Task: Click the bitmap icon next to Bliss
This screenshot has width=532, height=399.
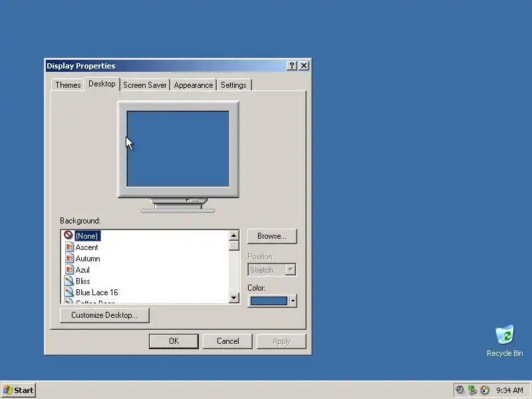Action: click(69, 281)
